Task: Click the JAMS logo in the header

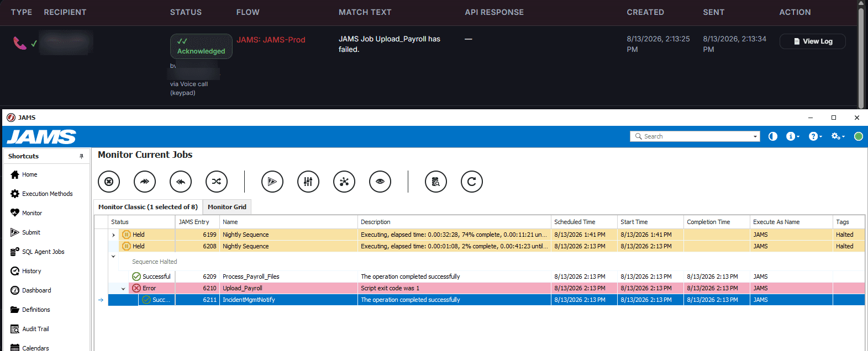Action: pyautogui.click(x=41, y=137)
